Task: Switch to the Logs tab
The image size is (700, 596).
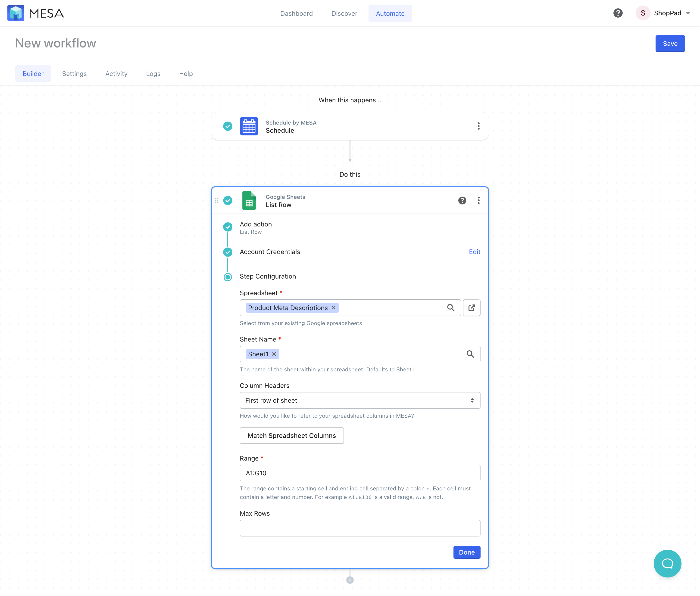Action: (153, 74)
